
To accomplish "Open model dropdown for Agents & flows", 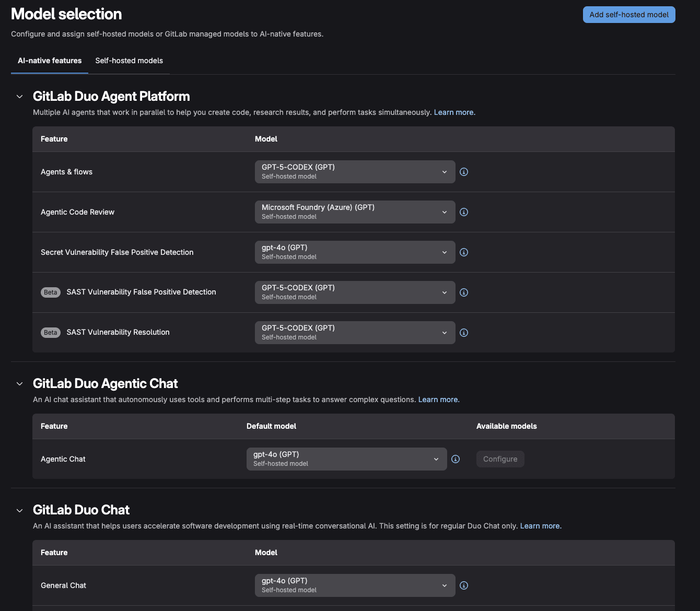I will point(355,172).
